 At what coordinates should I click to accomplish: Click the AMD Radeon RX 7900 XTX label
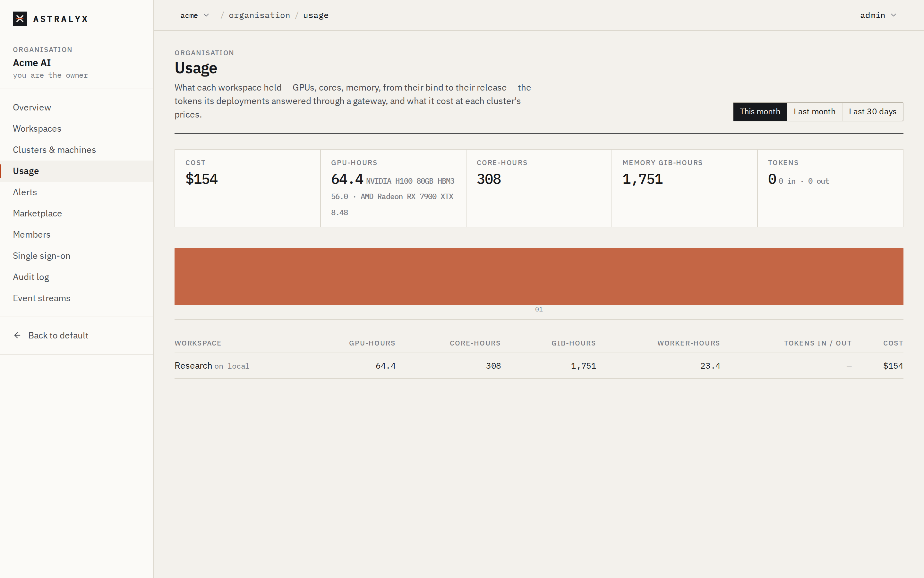tap(407, 197)
